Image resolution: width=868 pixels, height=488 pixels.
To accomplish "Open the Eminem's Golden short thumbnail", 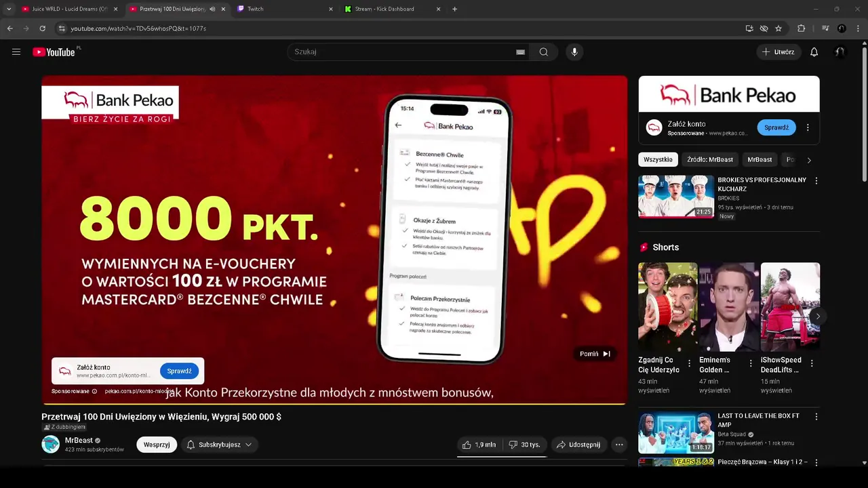I will (x=729, y=307).
